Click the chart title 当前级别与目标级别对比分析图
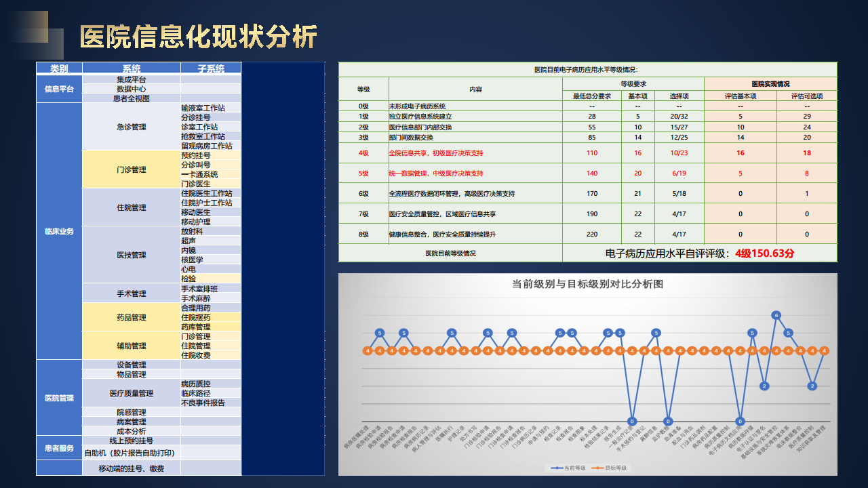The width and height of the screenshot is (868, 488). pyautogui.click(x=587, y=284)
